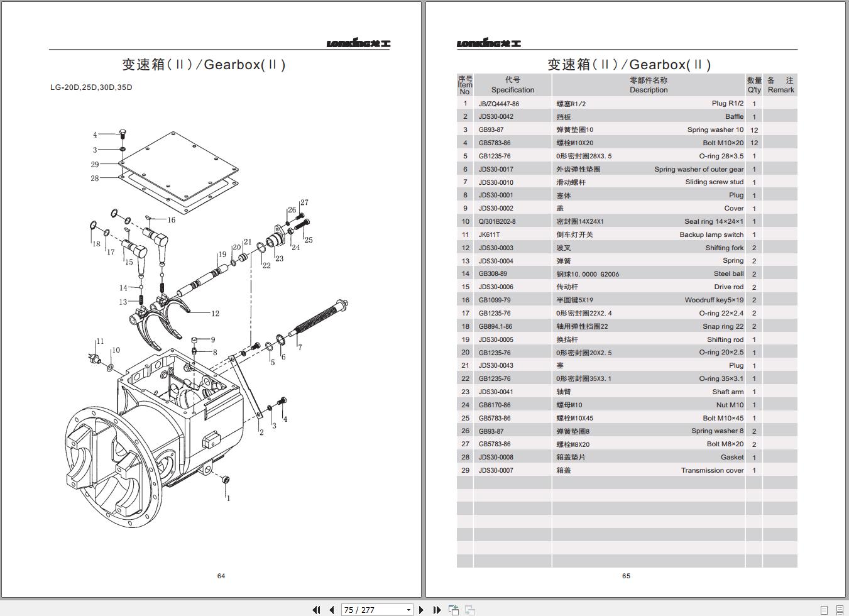Switch to continuous page layout icon

click(x=840, y=610)
